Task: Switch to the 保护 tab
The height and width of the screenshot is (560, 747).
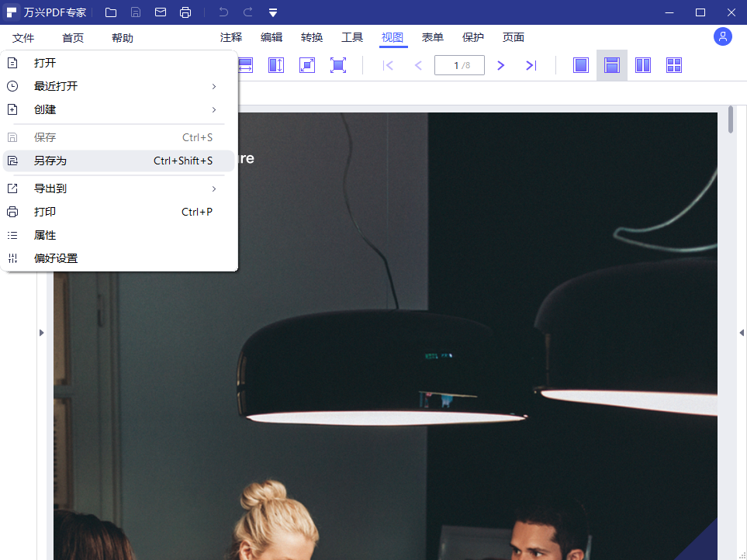Action: coord(473,37)
